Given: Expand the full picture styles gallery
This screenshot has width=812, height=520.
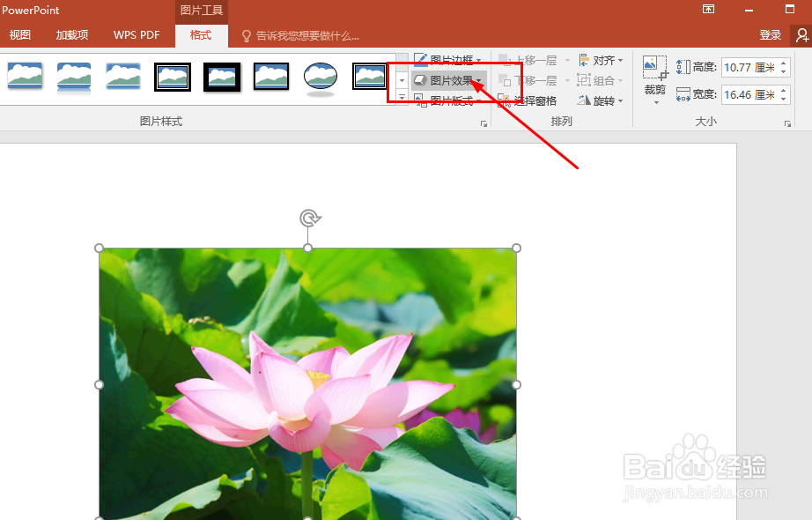Looking at the screenshot, I should 402,97.
